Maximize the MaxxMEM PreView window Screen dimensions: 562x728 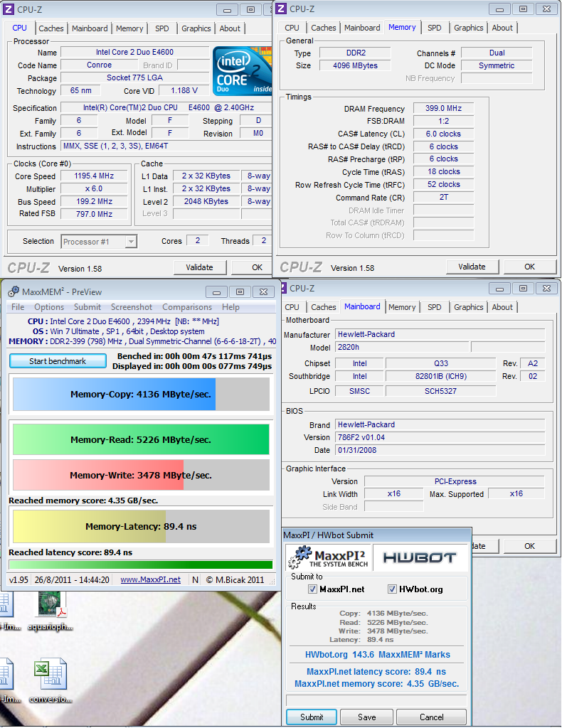coord(240,292)
